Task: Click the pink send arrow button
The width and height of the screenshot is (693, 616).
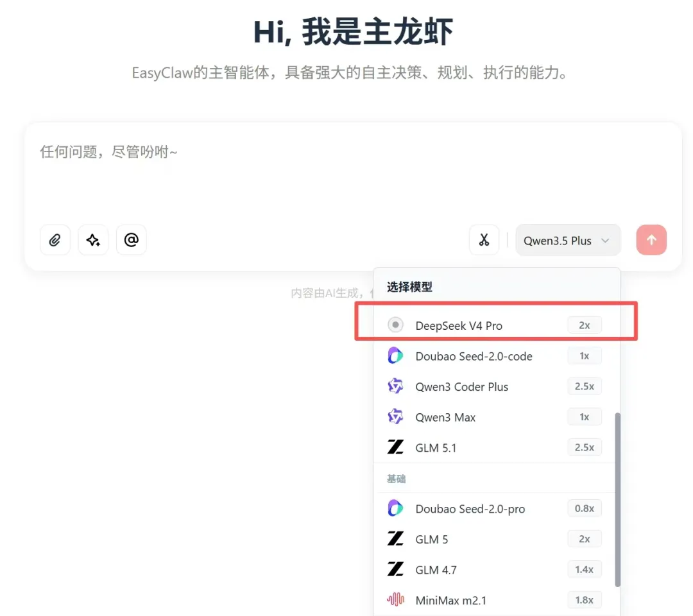Action: click(651, 239)
